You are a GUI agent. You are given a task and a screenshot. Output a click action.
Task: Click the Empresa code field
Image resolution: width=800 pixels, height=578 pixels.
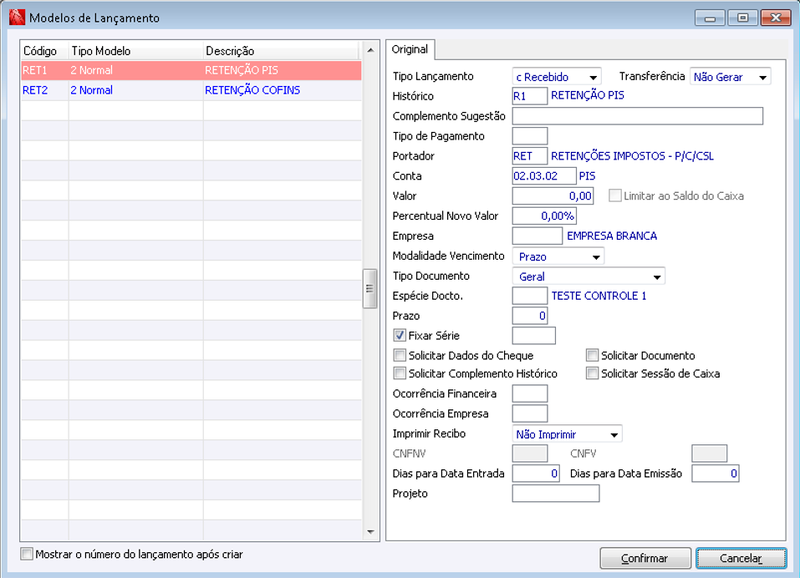[x=537, y=236]
